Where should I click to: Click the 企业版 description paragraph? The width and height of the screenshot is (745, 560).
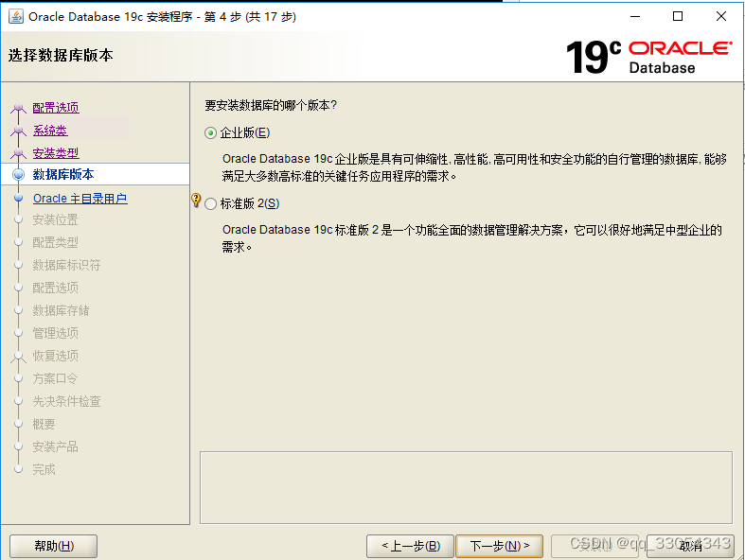coord(474,167)
